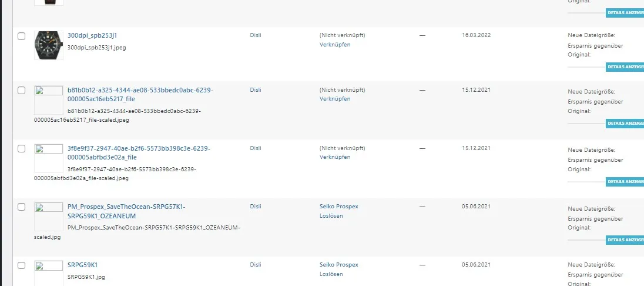This screenshot has height=286, width=644.
Task: Click Details anzeigen for b81b0b12 file
Action: click(625, 124)
